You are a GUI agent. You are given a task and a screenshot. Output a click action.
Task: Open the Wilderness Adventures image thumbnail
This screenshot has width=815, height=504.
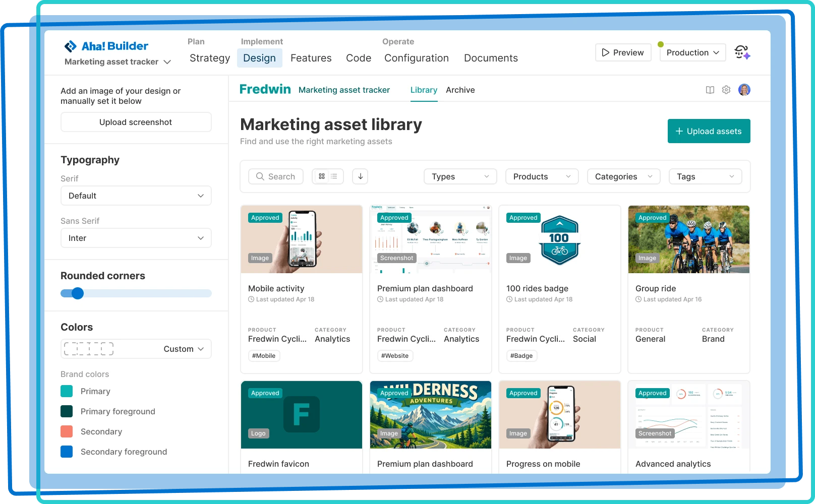click(431, 415)
